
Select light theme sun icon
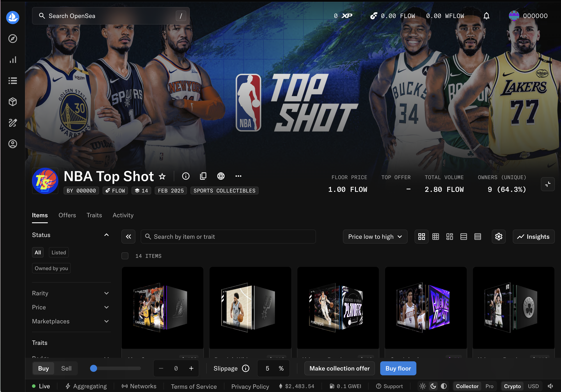pos(423,386)
